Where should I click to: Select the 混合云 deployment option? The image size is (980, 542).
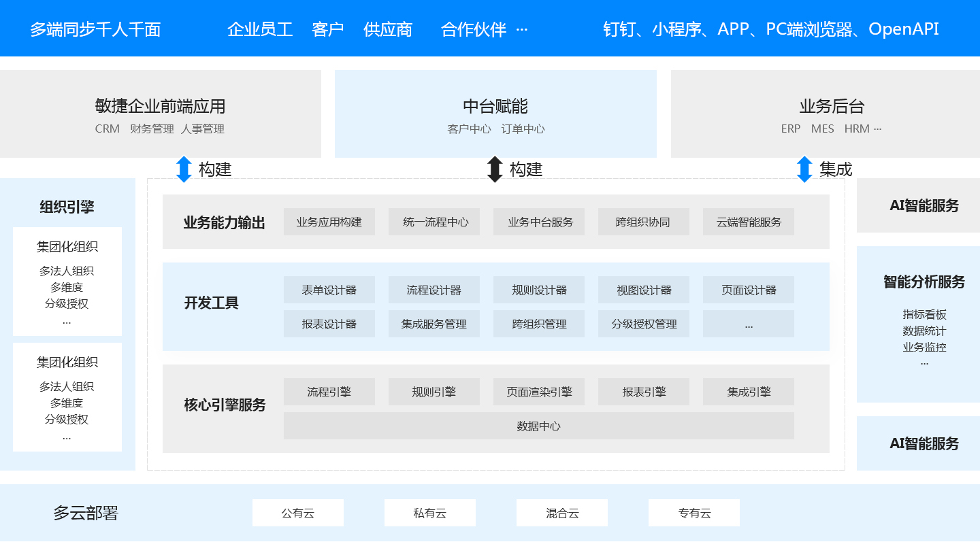pyautogui.click(x=562, y=513)
